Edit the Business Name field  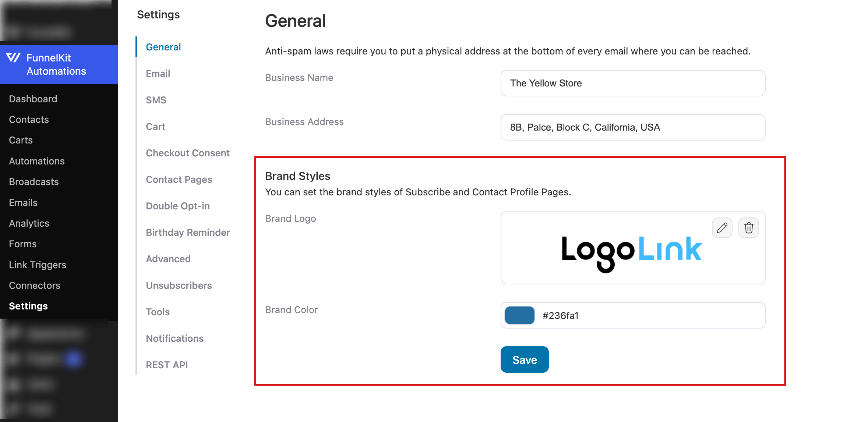pos(632,83)
